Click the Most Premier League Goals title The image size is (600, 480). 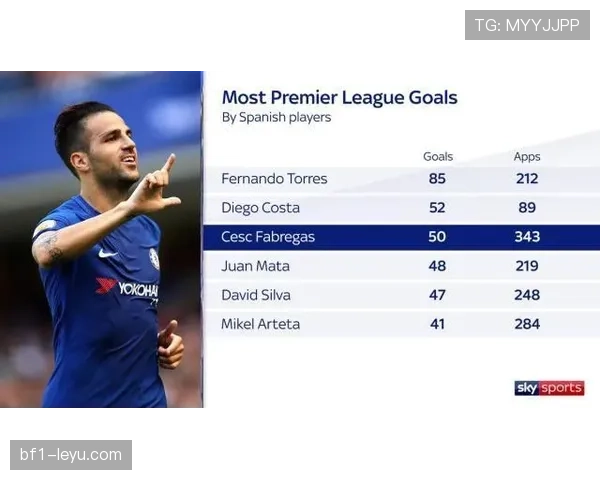[x=339, y=98]
